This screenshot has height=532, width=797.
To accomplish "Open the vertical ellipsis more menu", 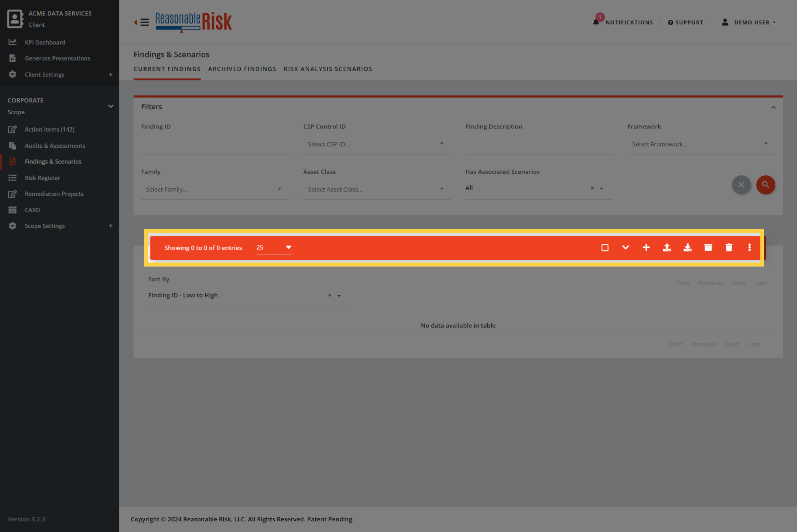I will tap(749, 247).
